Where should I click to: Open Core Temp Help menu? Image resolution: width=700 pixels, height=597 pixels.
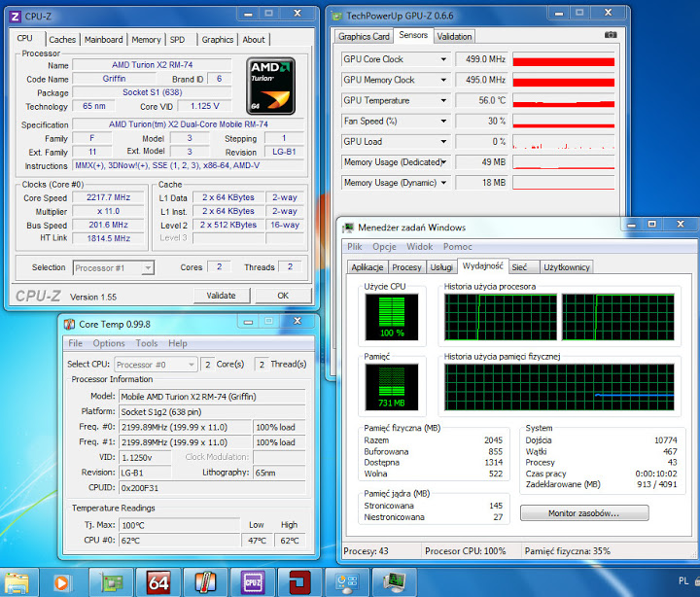point(178,343)
